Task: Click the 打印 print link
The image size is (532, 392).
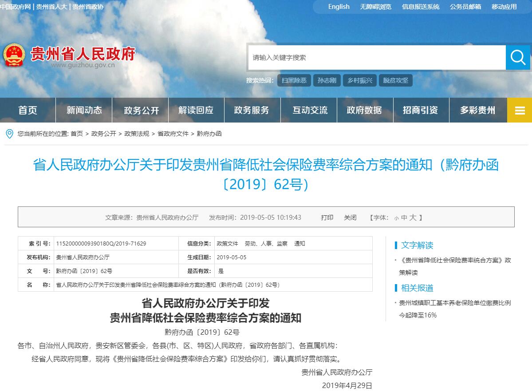Action: 327,218
